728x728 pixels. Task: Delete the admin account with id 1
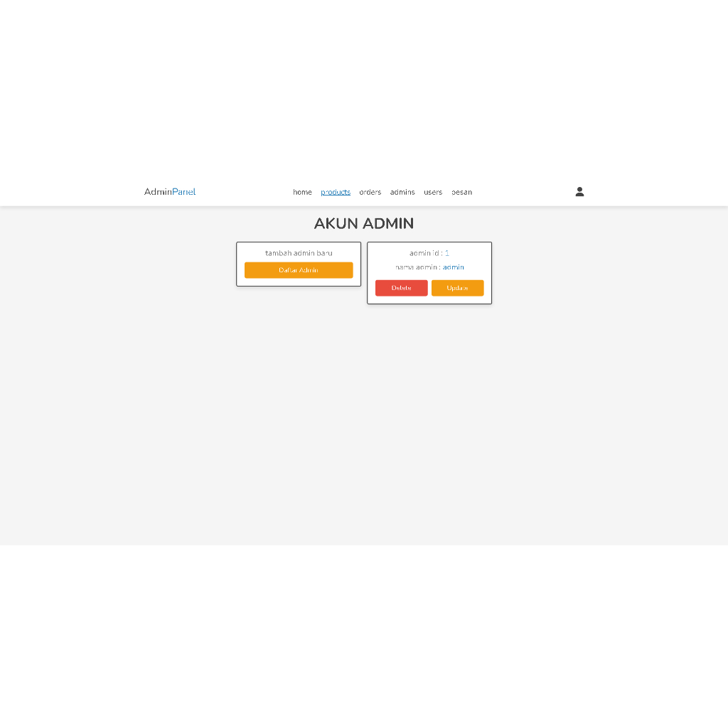click(x=401, y=288)
